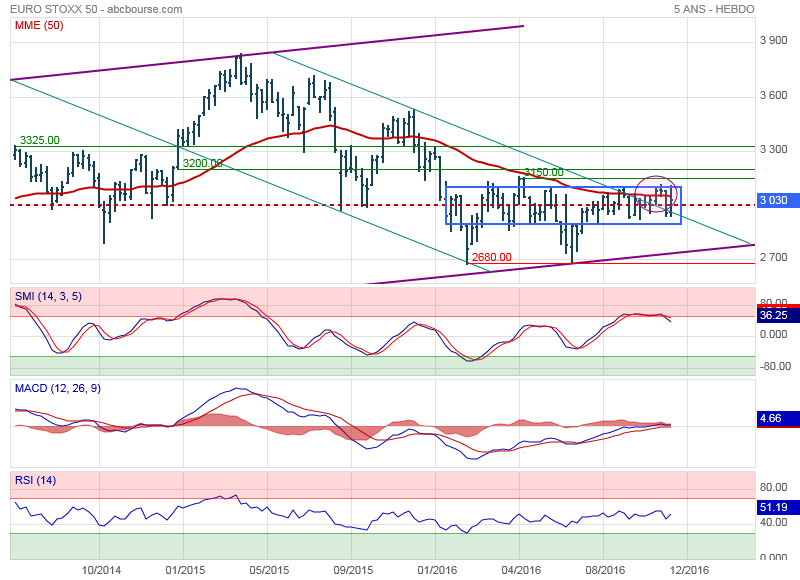Image resolution: width=800 pixels, height=580 pixels.
Task: Click the 08/2016 date axis label
Action: (605, 570)
